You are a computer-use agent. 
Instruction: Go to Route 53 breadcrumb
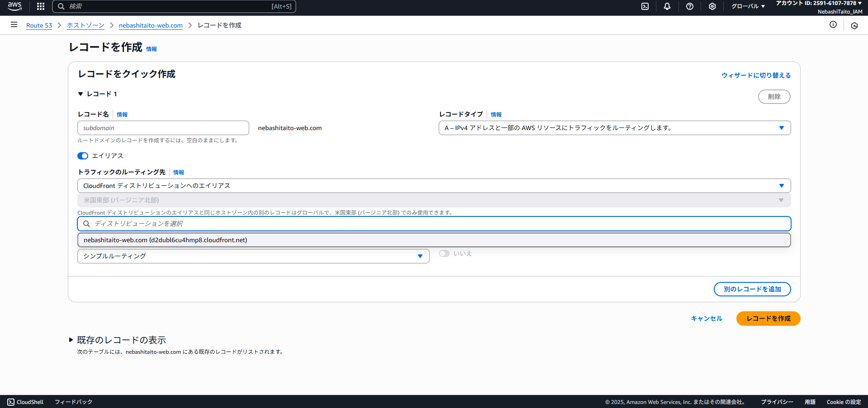point(39,25)
